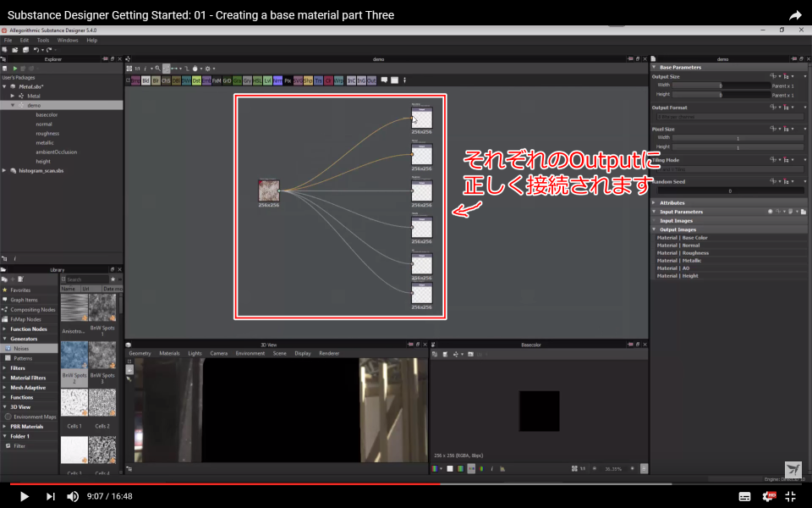Viewport: 812px width, 508px height.
Task: Adjust the Random Seed slider
Action: [730, 190]
